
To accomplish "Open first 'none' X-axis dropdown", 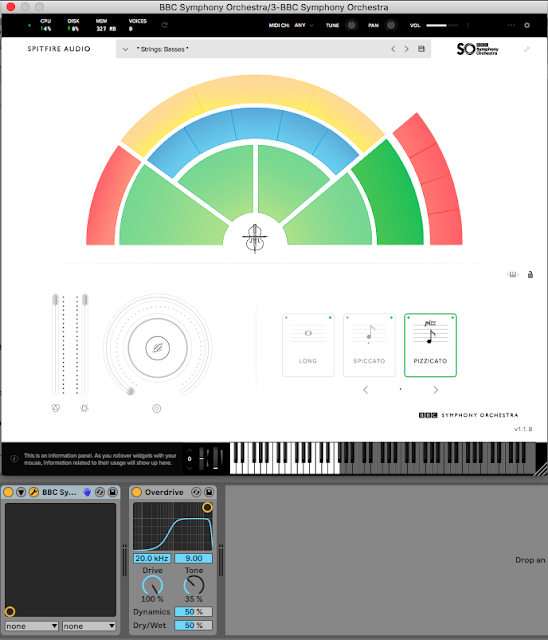I will (x=32, y=626).
